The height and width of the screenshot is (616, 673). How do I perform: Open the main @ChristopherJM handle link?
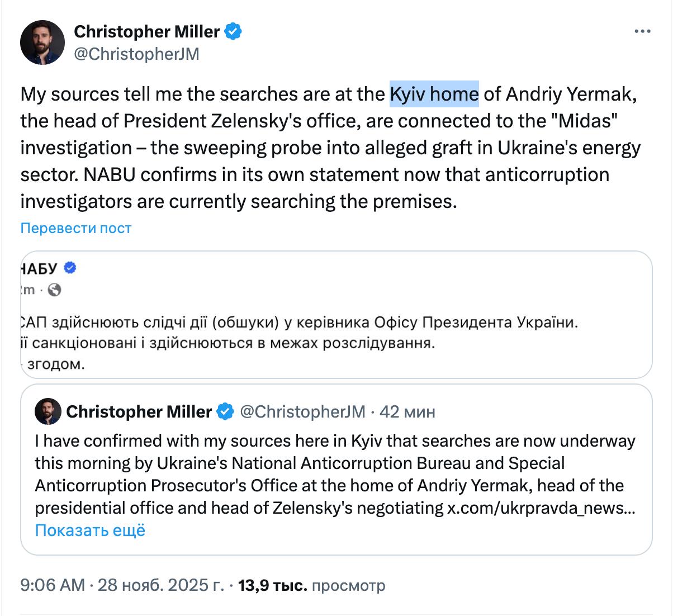pyautogui.click(x=136, y=54)
